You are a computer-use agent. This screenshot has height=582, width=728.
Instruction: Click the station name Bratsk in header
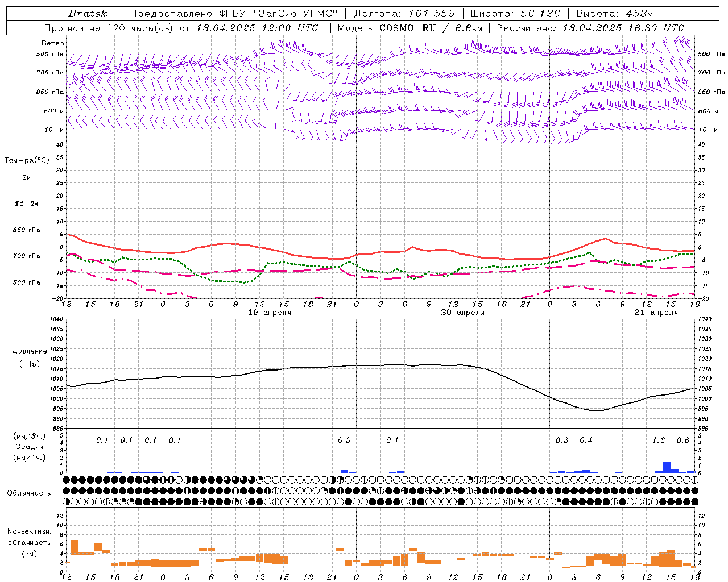(x=88, y=14)
